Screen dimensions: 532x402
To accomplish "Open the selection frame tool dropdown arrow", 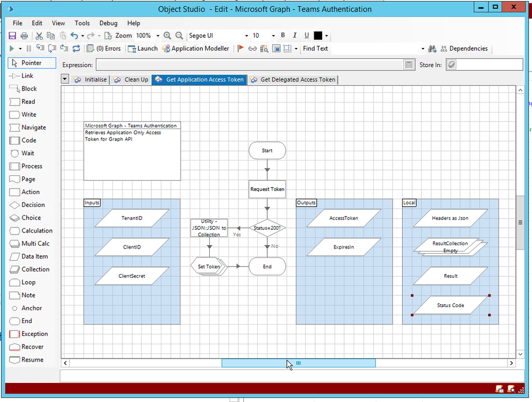I will [296, 49].
